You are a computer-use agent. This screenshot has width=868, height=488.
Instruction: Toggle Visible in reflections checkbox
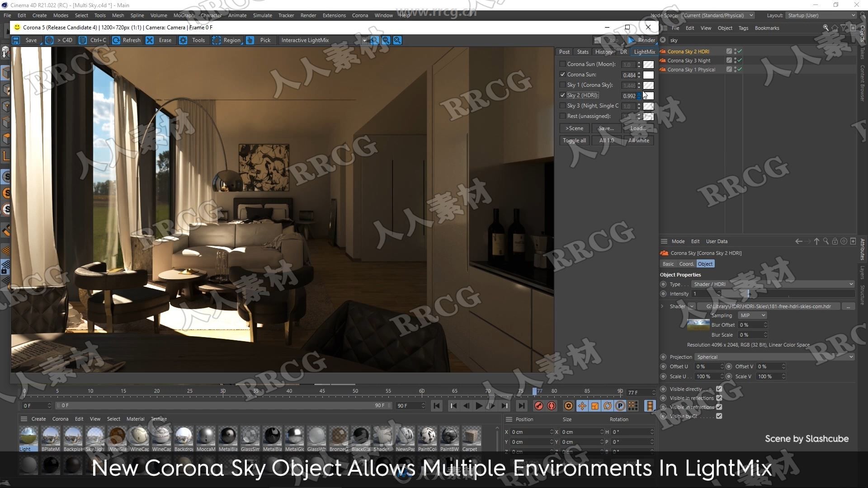click(x=719, y=398)
